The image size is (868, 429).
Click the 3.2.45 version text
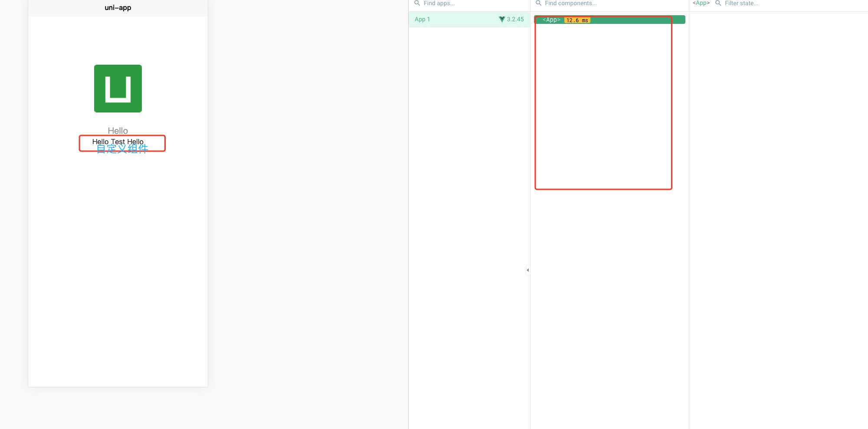point(515,19)
